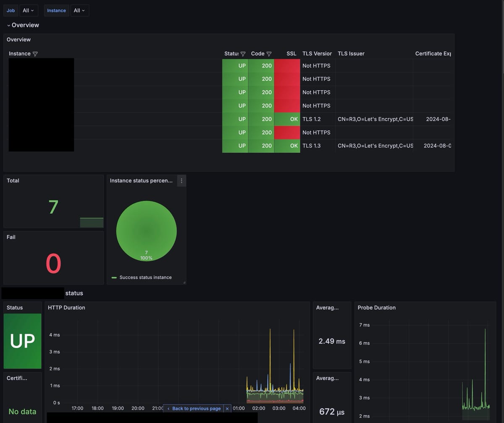Open the Instance status percentage panel menu

tap(181, 180)
